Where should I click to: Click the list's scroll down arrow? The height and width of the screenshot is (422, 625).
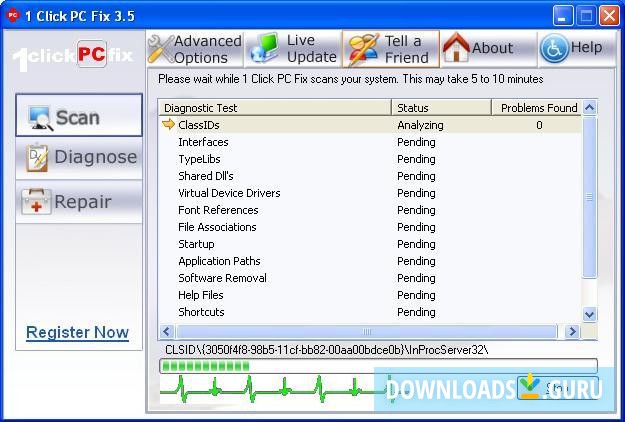click(589, 314)
